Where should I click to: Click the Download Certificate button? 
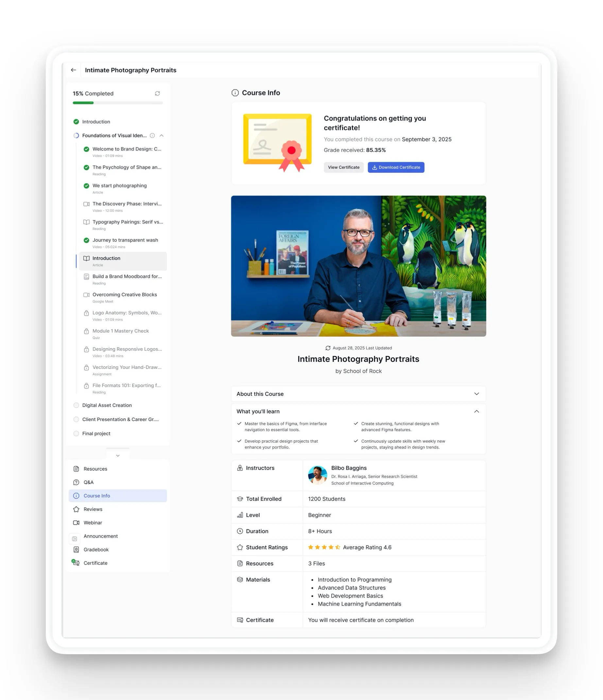tap(396, 167)
